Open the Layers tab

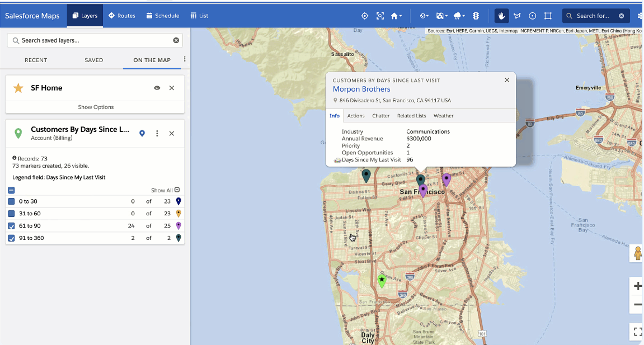[x=85, y=16]
